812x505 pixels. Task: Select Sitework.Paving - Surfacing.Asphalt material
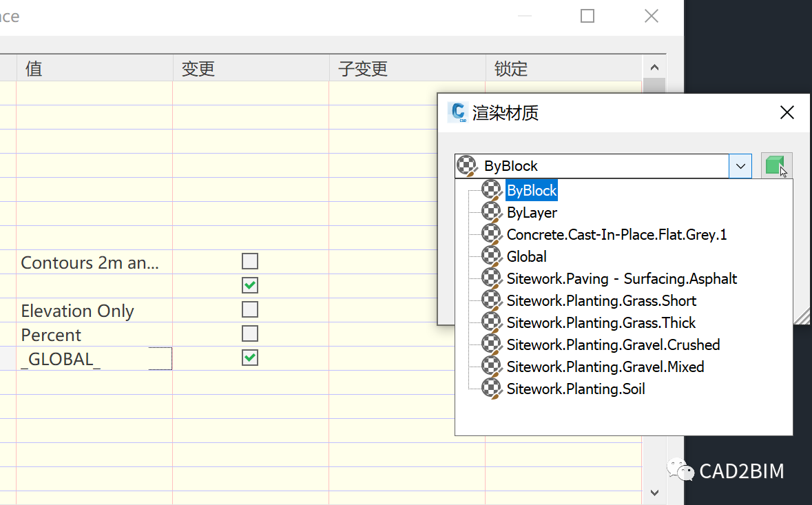622,278
